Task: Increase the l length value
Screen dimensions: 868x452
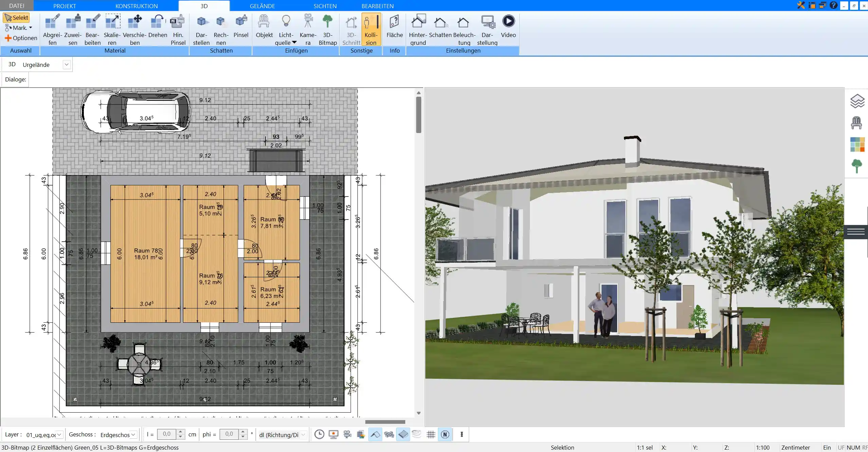Action: tap(181, 432)
